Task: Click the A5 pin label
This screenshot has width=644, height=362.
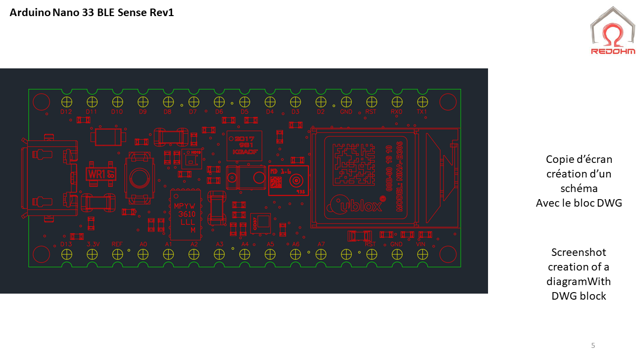Action: (x=270, y=244)
